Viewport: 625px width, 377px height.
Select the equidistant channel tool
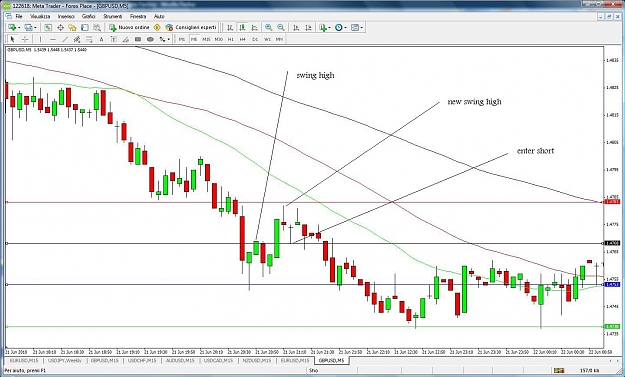(77, 39)
